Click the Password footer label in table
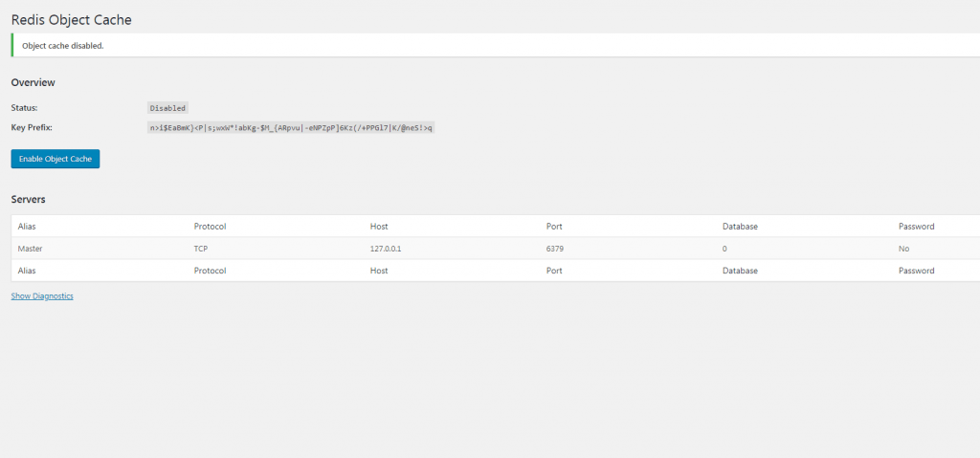Screen dimensions: 980x458 coord(916,271)
